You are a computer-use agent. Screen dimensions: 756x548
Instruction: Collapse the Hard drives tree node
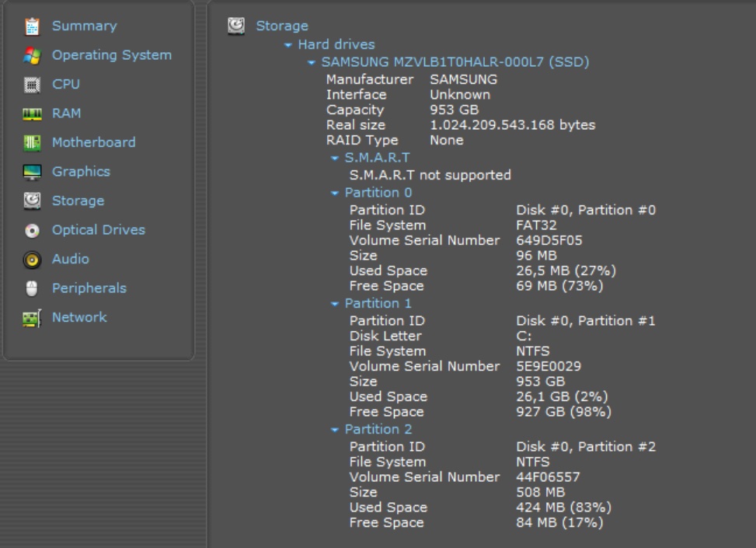pyautogui.click(x=289, y=46)
